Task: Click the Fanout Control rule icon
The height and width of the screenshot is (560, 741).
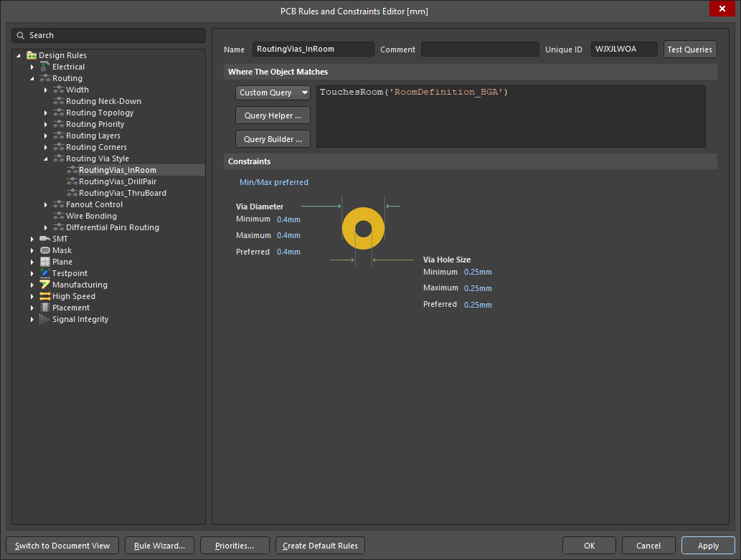Action: [x=59, y=204]
